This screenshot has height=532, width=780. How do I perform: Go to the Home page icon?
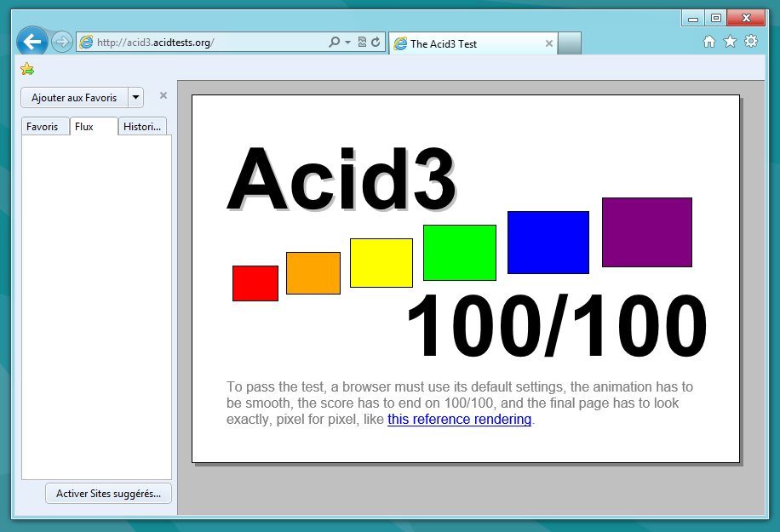tap(708, 42)
